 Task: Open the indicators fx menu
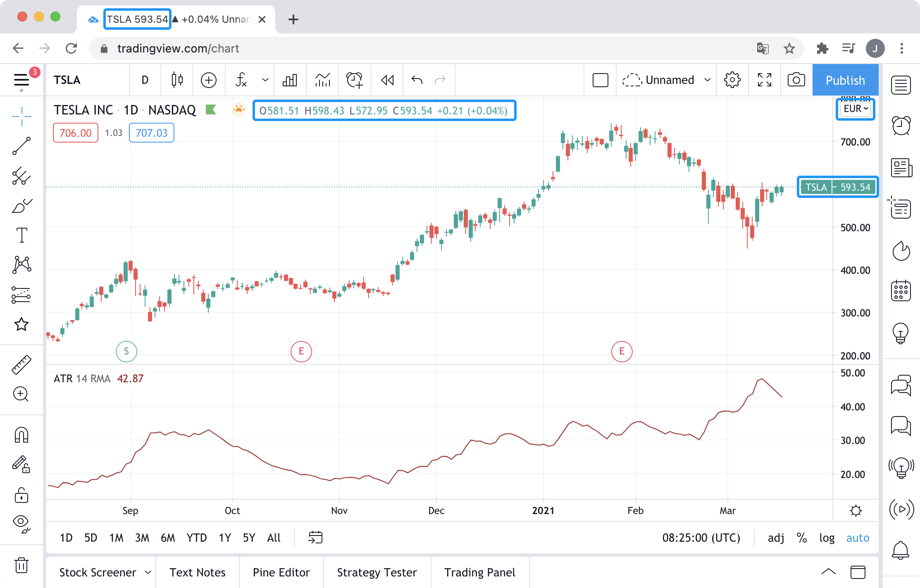point(241,80)
